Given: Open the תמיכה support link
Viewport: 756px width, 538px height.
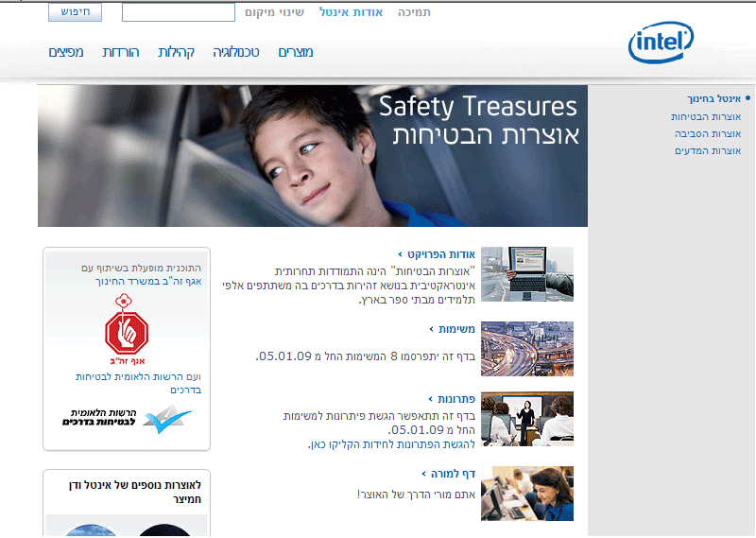Looking at the screenshot, I should point(414,12).
